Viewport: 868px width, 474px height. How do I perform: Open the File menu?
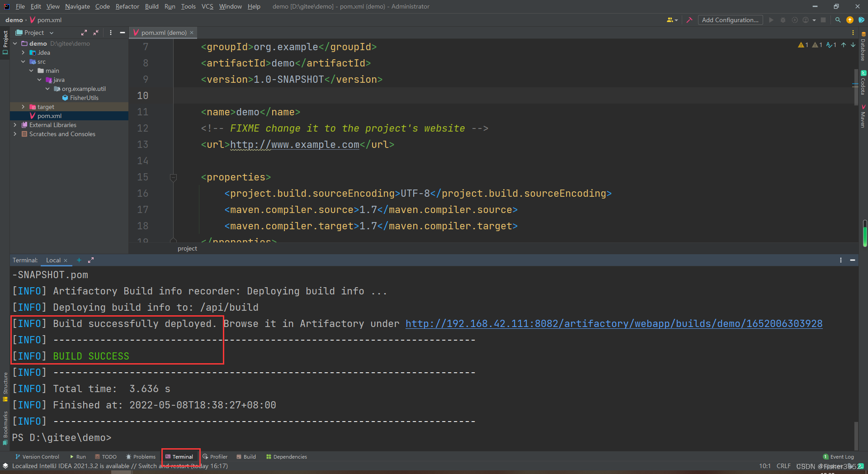click(x=20, y=6)
